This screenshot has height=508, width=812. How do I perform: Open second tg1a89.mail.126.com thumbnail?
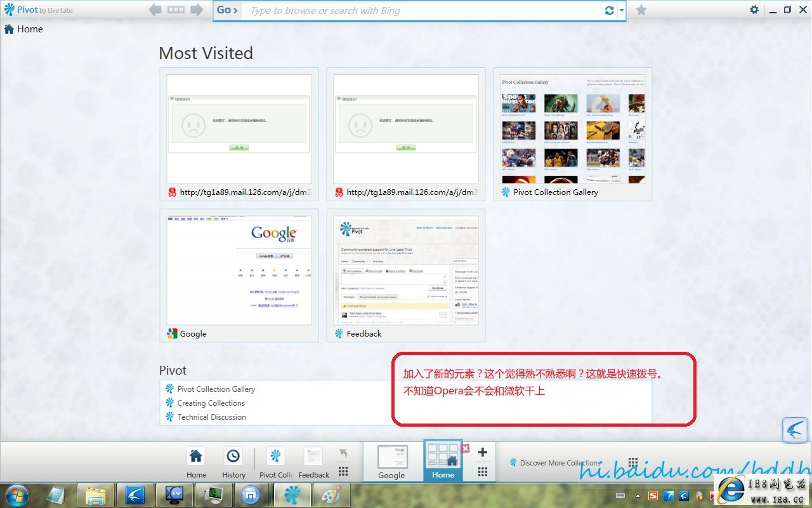pyautogui.click(x=406, y=134)
